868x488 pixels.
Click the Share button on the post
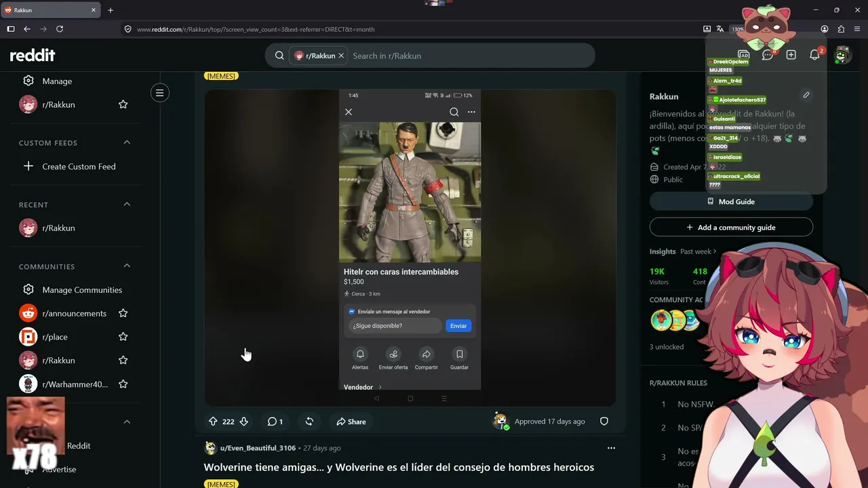coord(351,422)
